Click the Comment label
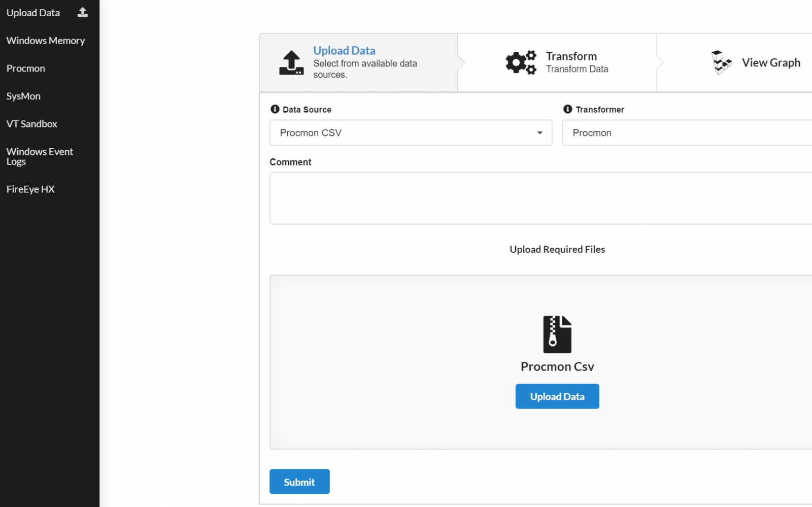This screenshot has height=507, width=812. [290, 162]
